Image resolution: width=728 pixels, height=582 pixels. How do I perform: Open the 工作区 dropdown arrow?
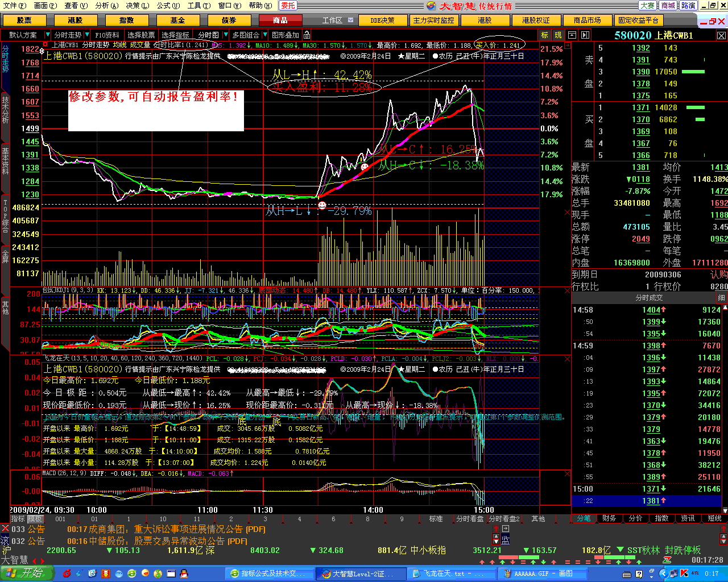pos(350,20)
